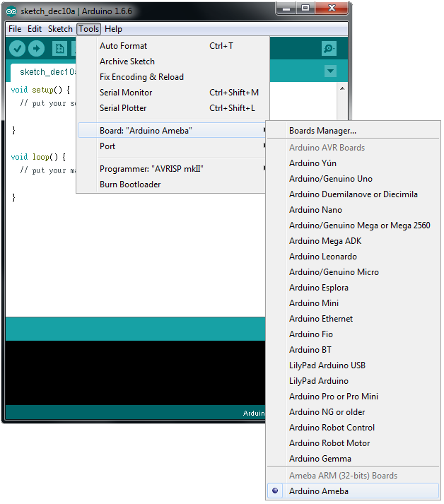The height and width of the screenshot is (504, 444).
Task: Open the tab dropdown arrow button
Action: 330,71
